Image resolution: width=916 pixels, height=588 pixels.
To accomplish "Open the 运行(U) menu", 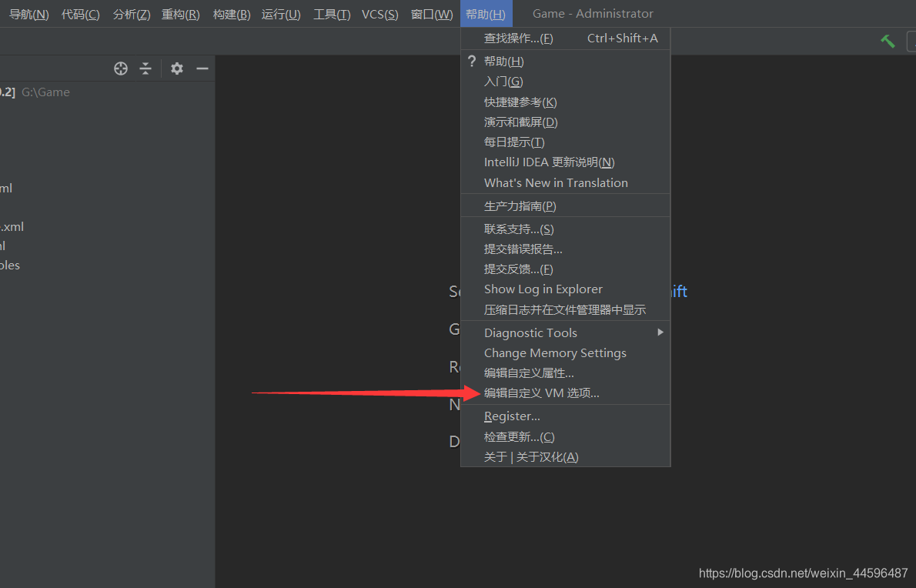I will point(281,14).
